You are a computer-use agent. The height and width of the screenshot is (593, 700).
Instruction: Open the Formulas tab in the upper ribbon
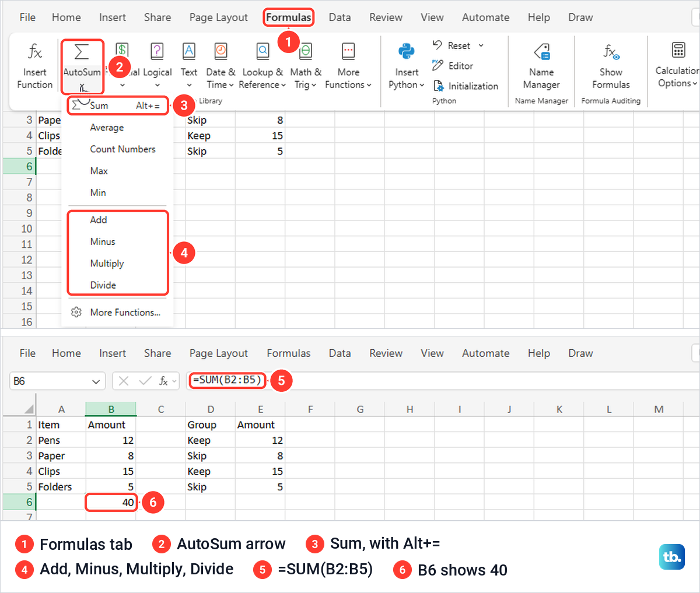289,17
